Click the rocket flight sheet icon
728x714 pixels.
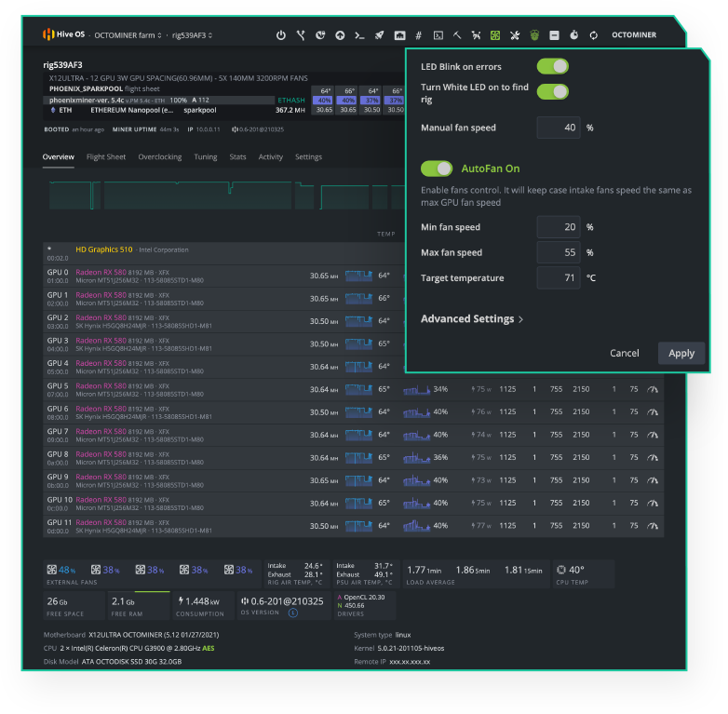click(x=379, y=35)
